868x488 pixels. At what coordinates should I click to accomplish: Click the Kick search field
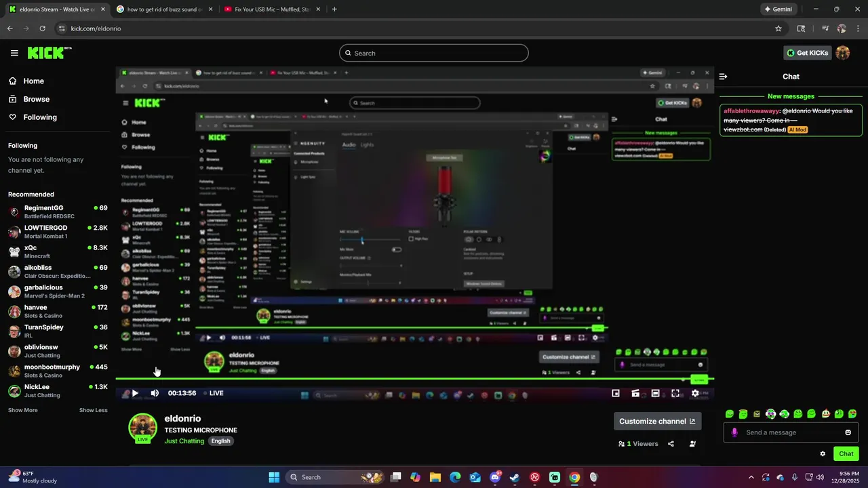point(434,53)
